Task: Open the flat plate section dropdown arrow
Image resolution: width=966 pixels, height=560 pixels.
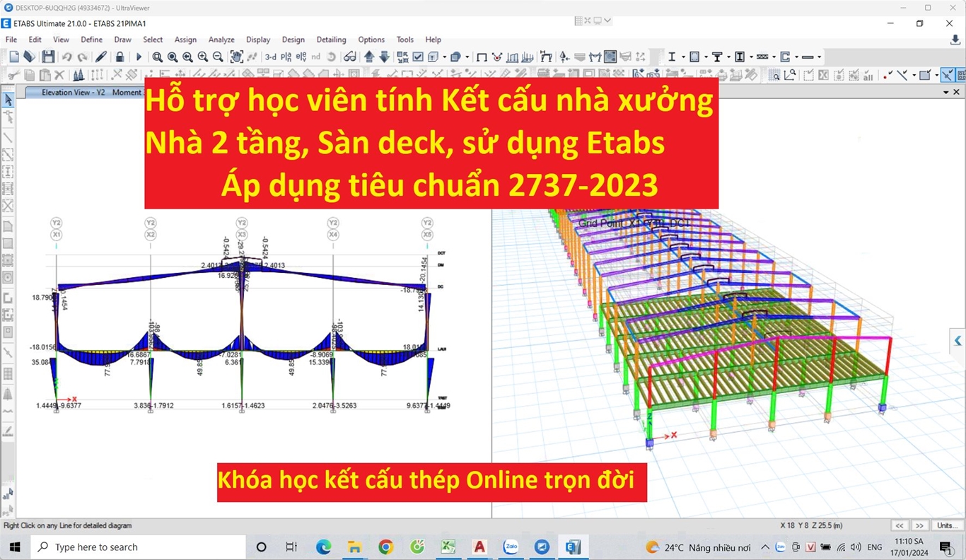Action: 819,57
